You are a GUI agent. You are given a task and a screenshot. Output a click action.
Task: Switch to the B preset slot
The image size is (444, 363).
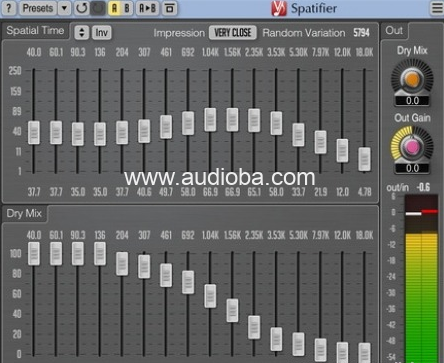[x=126, y=8]
